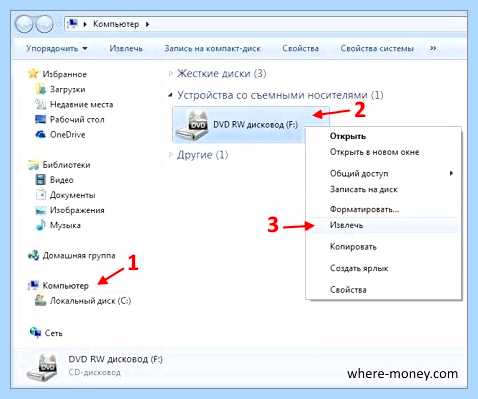Select Изображения library
Image resolution: width=478 pixels, height=399 pixels.
[77, 210]
